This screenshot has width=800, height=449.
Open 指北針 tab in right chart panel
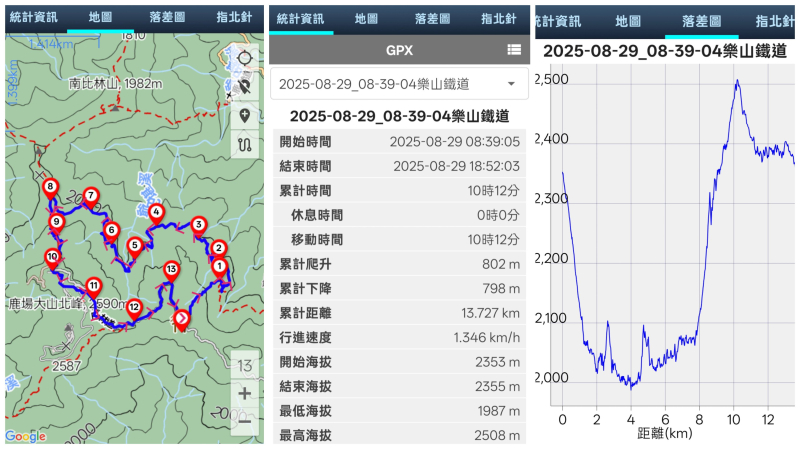(x=774, y=21)
